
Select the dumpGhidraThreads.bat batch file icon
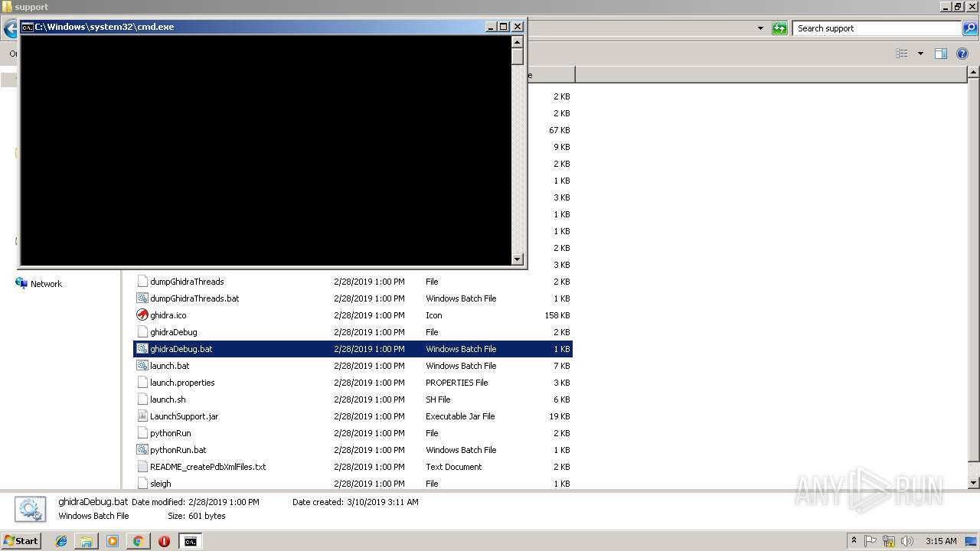click(x=142, y=298)
